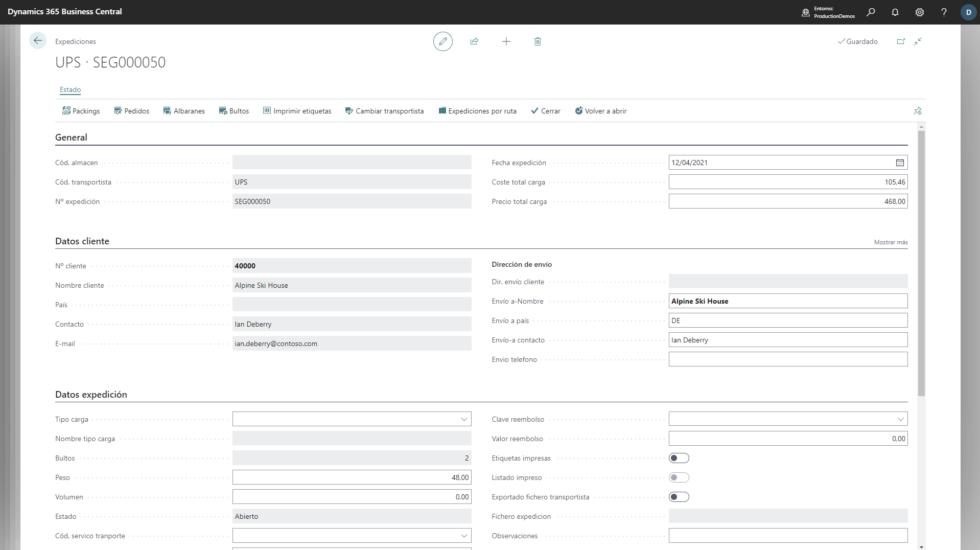The image size is (980, 550).
Task: Click the Volumen field
Action: coord(352,497)
